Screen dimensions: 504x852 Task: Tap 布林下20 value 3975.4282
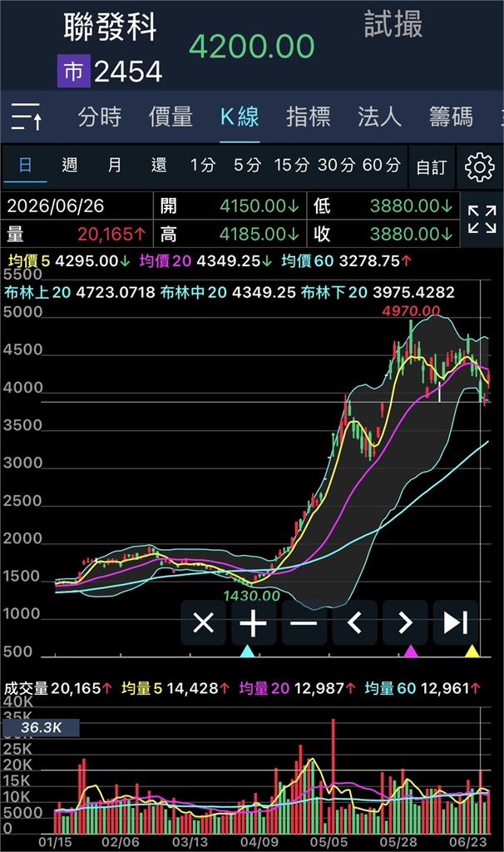point(413,292)
